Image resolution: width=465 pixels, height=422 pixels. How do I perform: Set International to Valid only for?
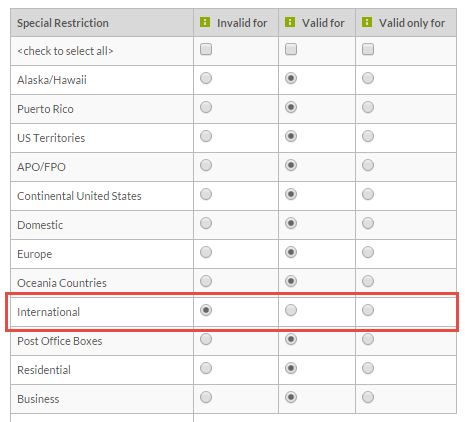coord(368,310)
